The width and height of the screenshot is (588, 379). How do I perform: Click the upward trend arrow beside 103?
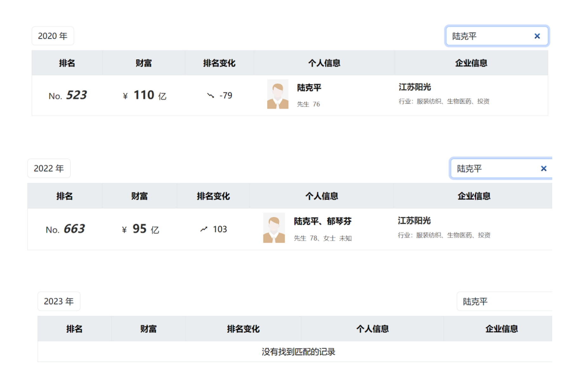point(204,229)
